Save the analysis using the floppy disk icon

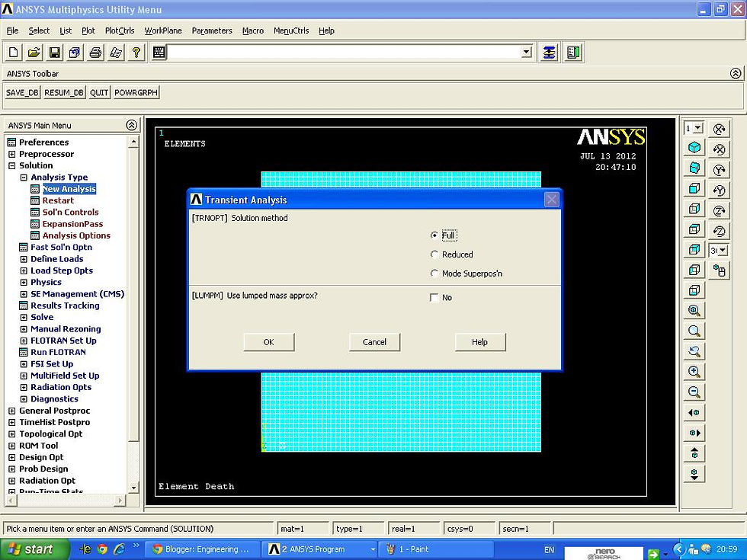(x=54, y=53)
